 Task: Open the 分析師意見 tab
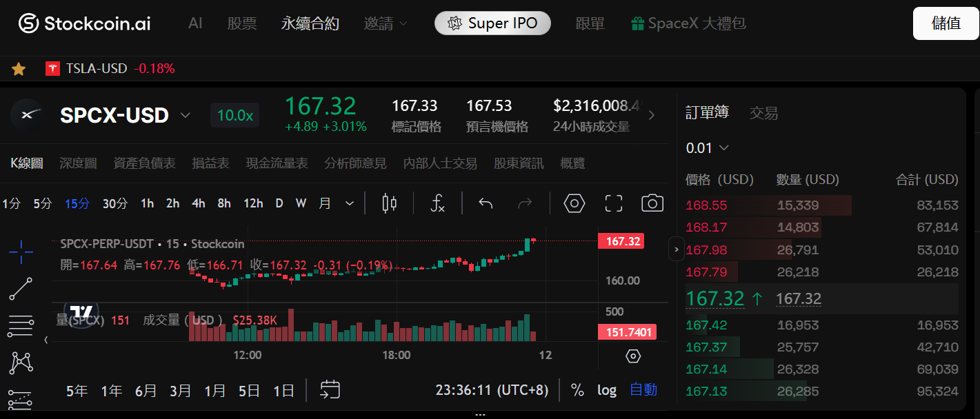pos(356,163)
